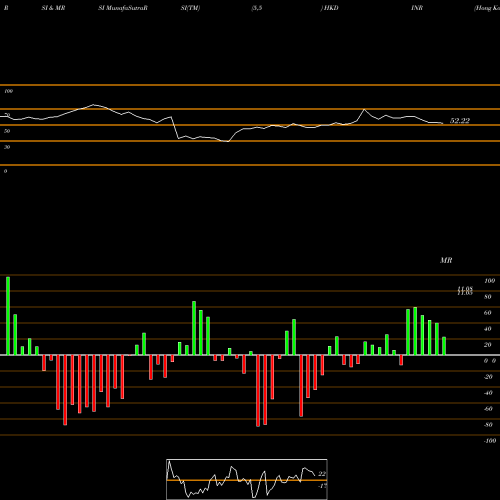500x500 pixels.
Task: Click the 'MR' label above bar chart
Action: tap(446, 260)
